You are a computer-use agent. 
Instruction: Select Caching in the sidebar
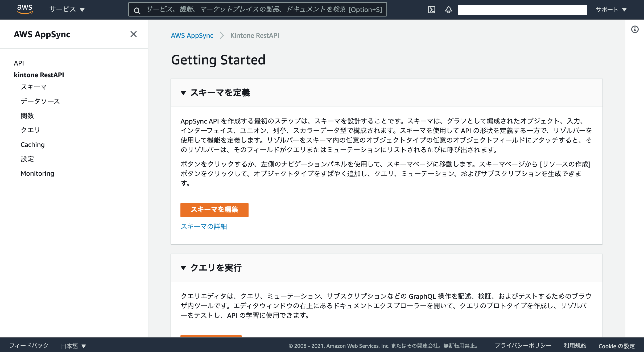click(32, 145)
